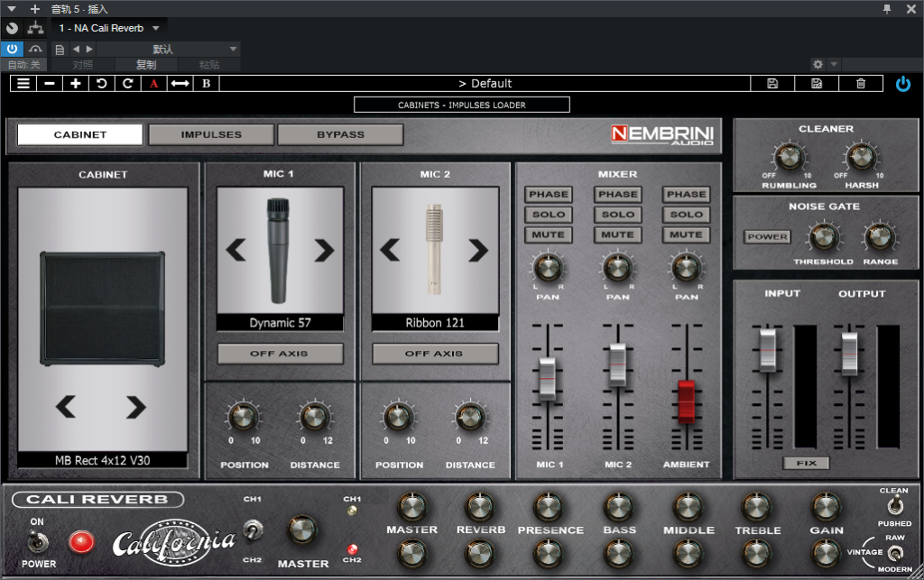Toggle the CH1/CH2 channel switch
Screen dimensions: 924x580
pos(253,529)
